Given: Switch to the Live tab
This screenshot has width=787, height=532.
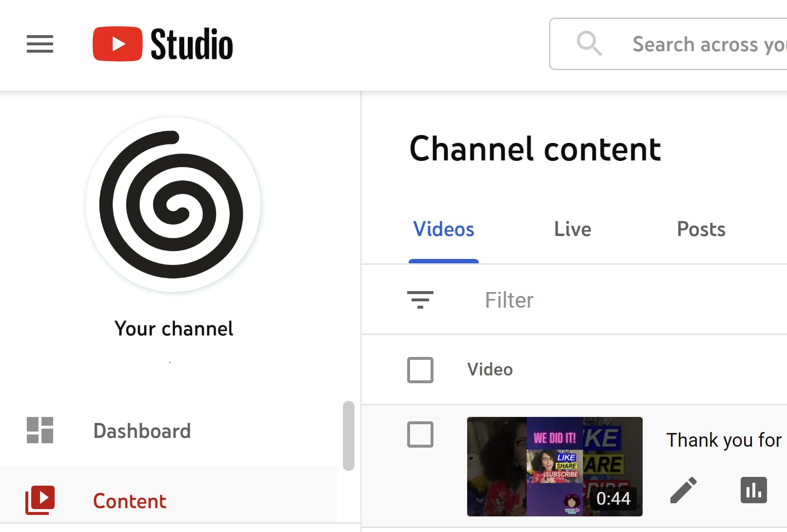Looking at the screenshot, I should click(x=571, y=229).
